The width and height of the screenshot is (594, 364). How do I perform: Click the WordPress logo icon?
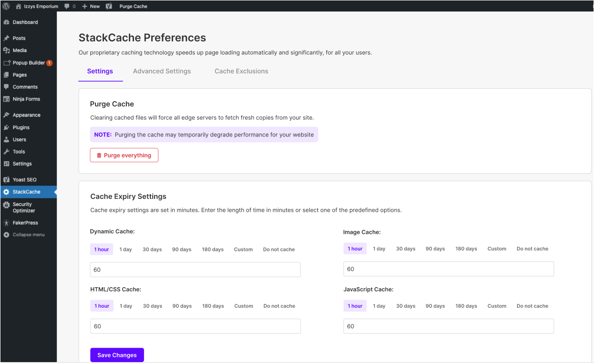click(6, 6)
